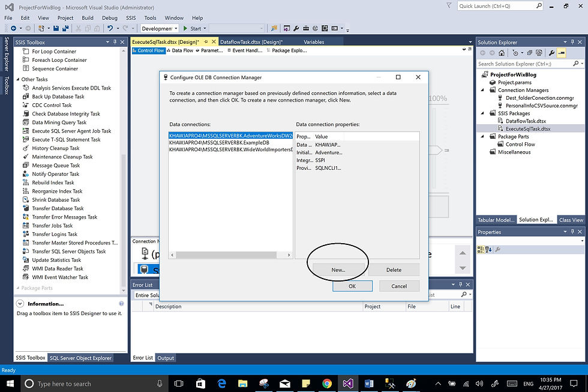This screenshot has height=392, width=588.
Task: Click the Categorized icon in Properties panel
Action: [481, 250]
